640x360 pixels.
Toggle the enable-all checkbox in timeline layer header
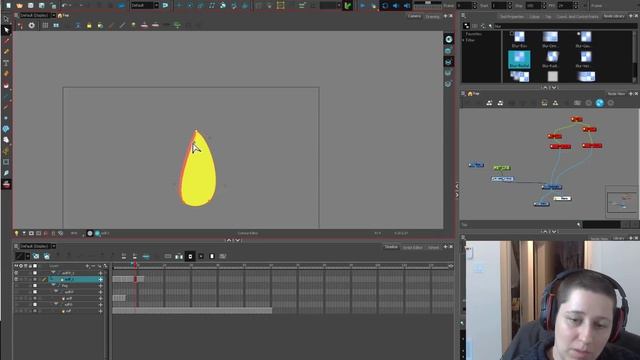(35, 266)
